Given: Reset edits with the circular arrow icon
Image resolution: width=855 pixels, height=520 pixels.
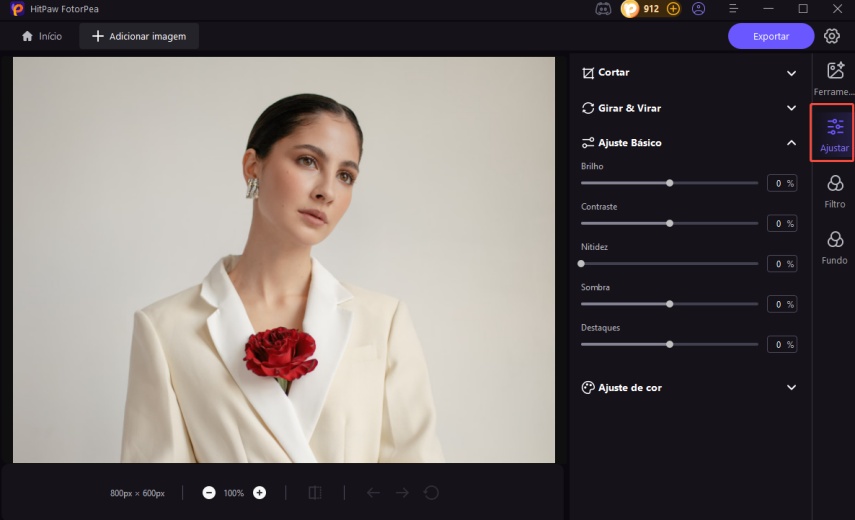Looking at the screenshot, I should 431,493.
